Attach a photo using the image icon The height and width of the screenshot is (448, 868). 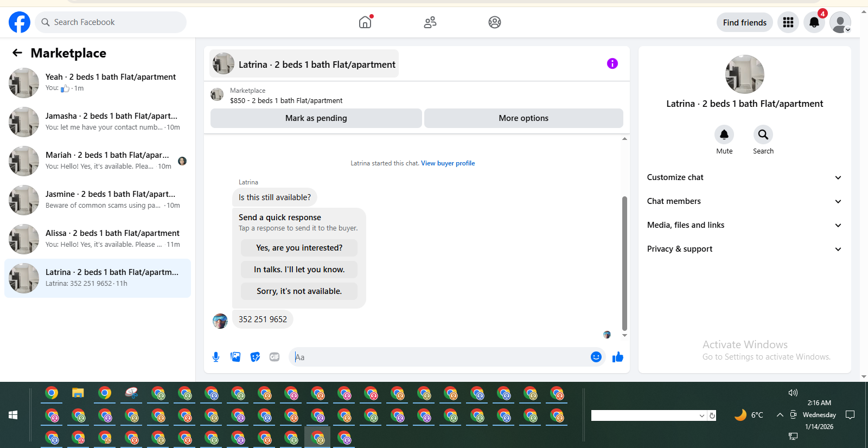[235, 357]
